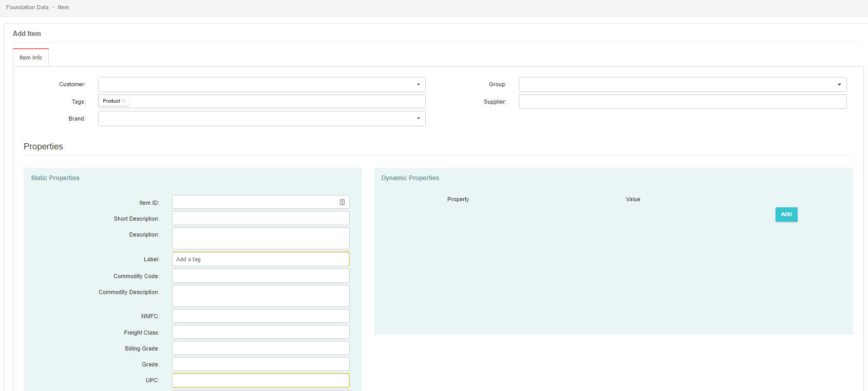Click the NMFC input field
Viewport: 868px width, 391px height.
pos(261,316)
